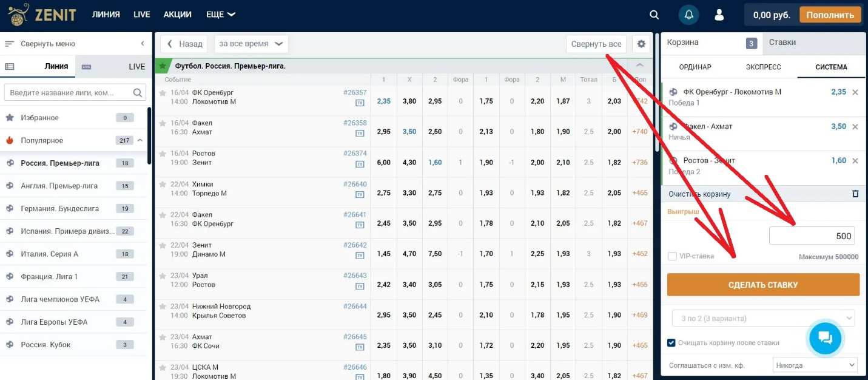The image size is (868, 380).
Task: Clear the basket using trash icon
Action: [x=855, y=194]
